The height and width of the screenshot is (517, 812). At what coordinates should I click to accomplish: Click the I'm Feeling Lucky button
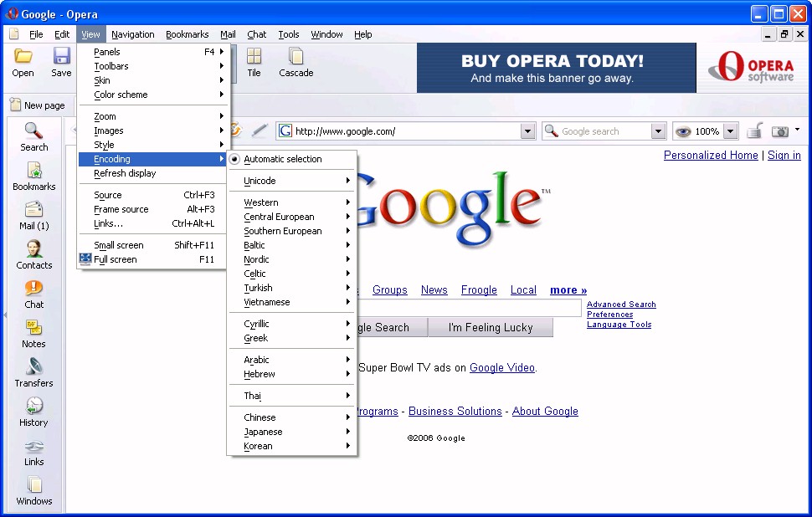[491, 327]
